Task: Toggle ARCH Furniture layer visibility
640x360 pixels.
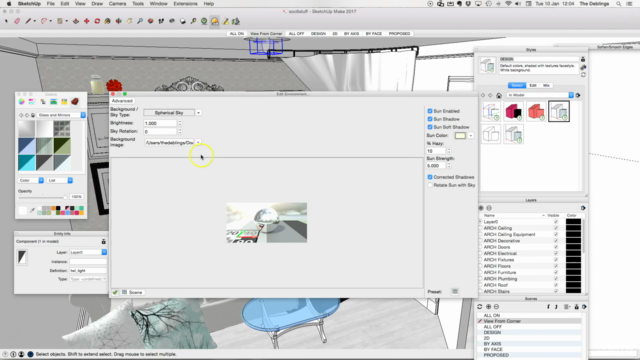Action: (x=556, y=272)
